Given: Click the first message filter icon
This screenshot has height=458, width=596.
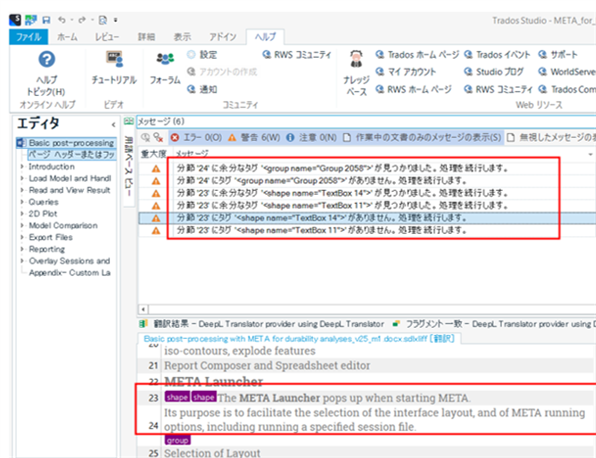Looking at the screenshot, I should (x=145, y=137).
